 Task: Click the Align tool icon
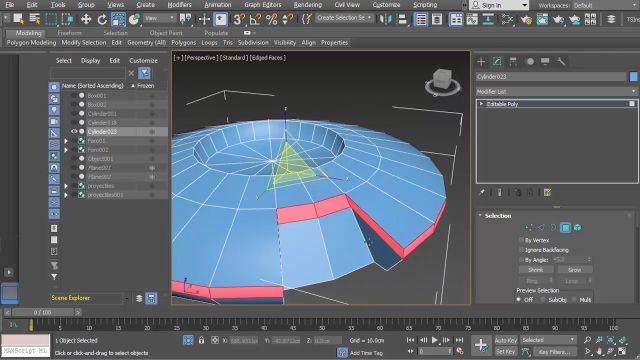[x=402, y=19]
